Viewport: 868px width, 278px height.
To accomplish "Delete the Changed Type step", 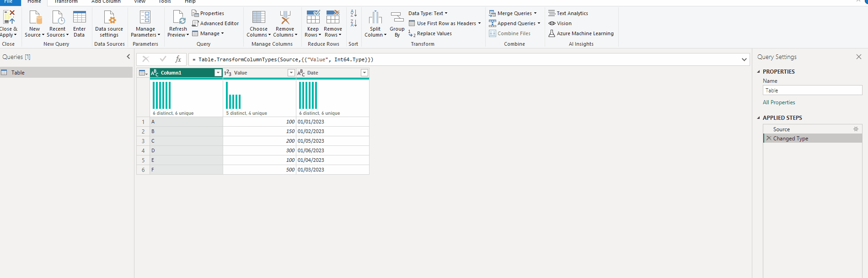I will point(769,139).
